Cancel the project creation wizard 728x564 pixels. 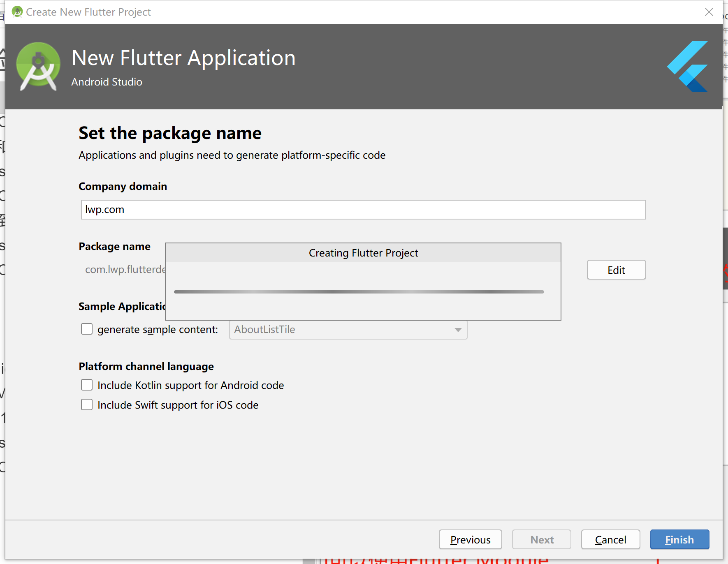click(610, 540)
